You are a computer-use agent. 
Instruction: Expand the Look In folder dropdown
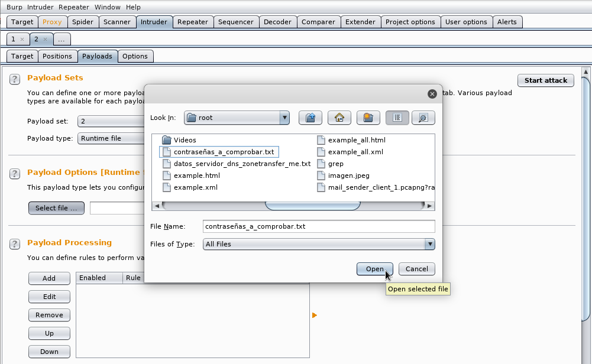(284, 118)
